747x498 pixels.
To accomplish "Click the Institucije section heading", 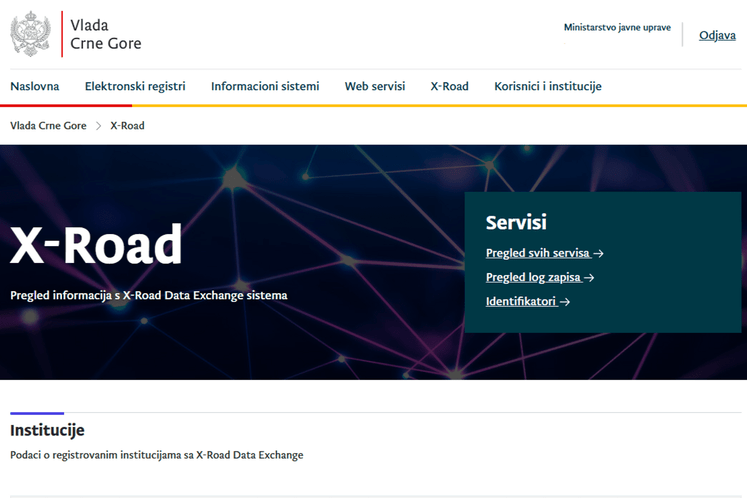I will [47, 431].
